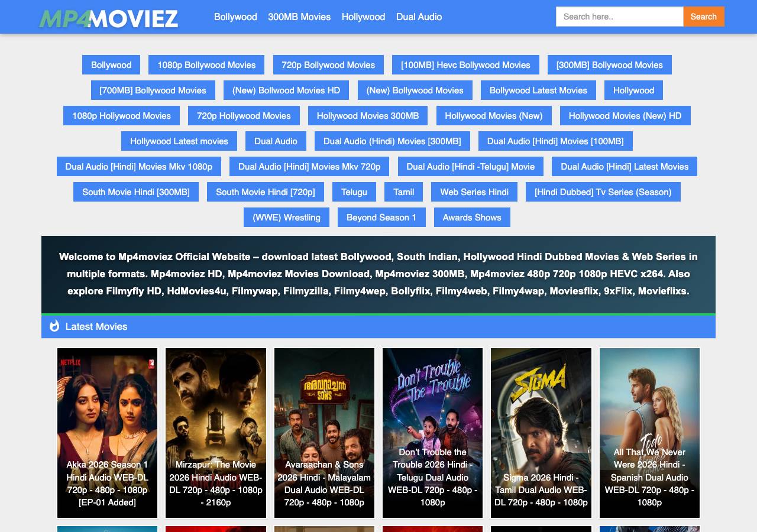
Task: Open Awards Shows category
Action: click(472, 217)
